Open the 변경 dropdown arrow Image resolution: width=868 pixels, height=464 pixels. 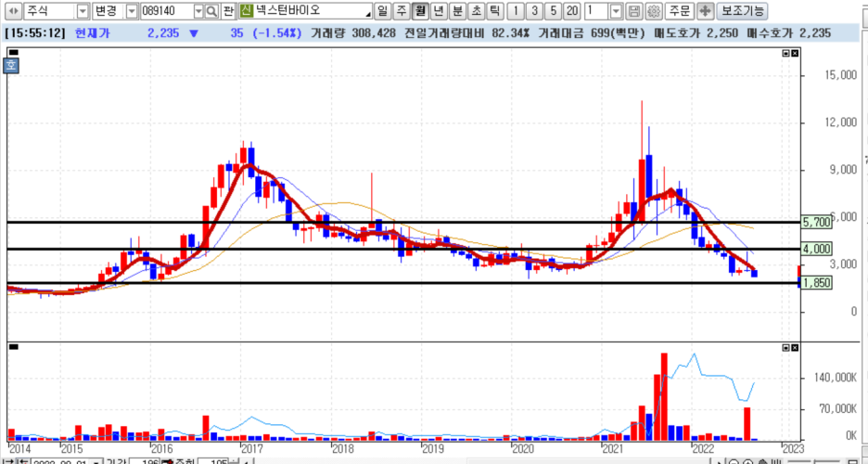[x=133, y=10]
